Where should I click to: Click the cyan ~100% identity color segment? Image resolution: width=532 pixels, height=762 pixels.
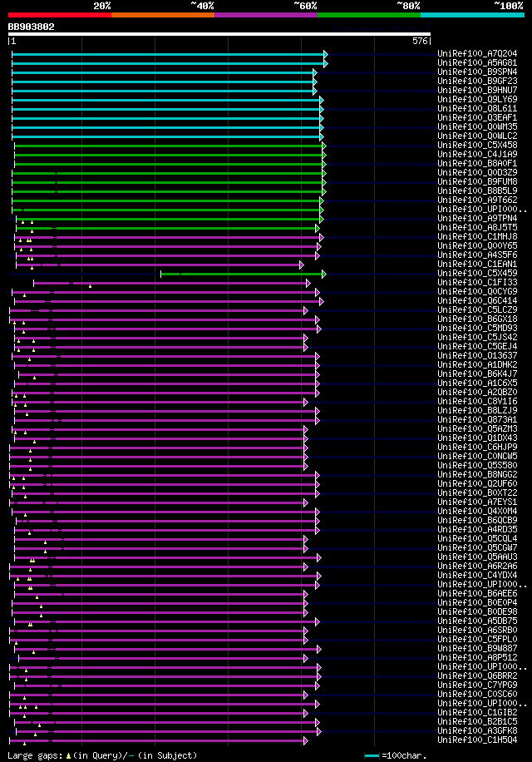(472, 15)
